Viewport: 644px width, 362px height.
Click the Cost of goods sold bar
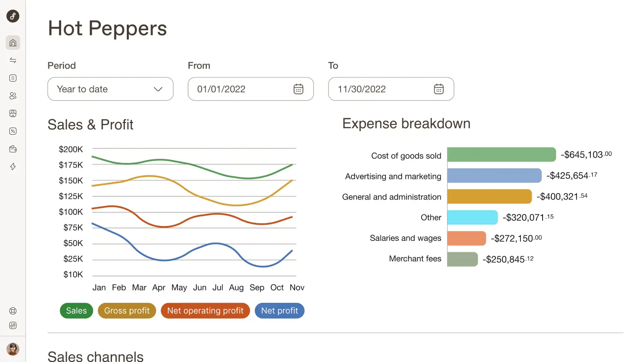click(x=501, y=154)
